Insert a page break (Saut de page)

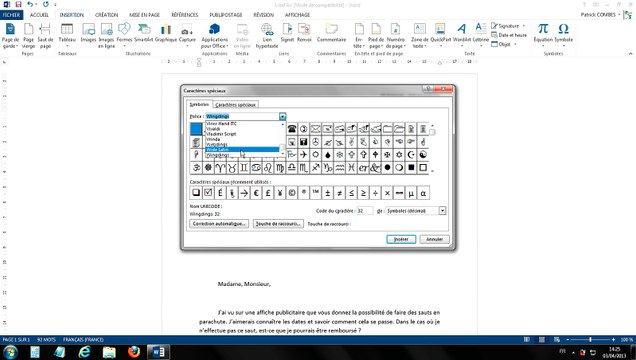45,35
